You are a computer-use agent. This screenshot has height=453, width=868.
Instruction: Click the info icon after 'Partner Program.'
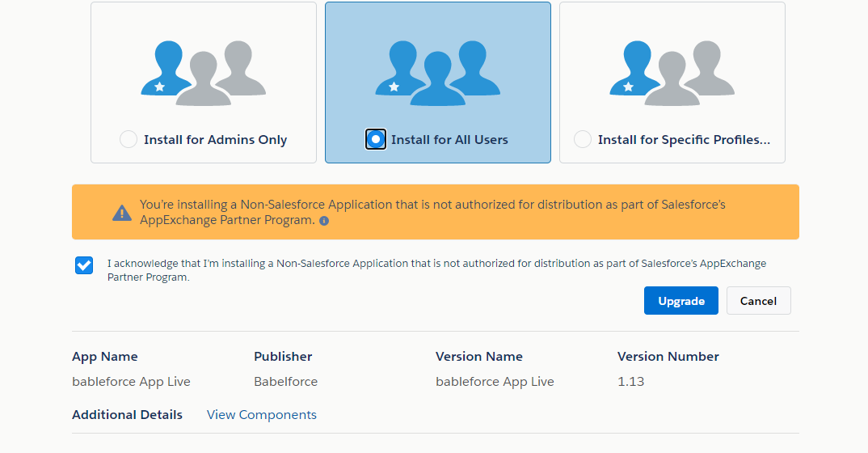click(324, 221)
